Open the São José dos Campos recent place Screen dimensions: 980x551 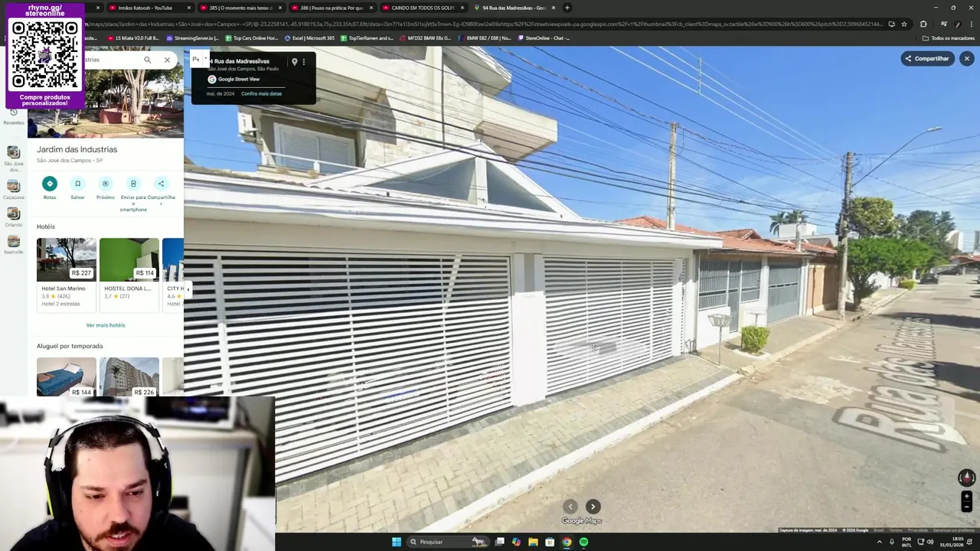[13, 158]
